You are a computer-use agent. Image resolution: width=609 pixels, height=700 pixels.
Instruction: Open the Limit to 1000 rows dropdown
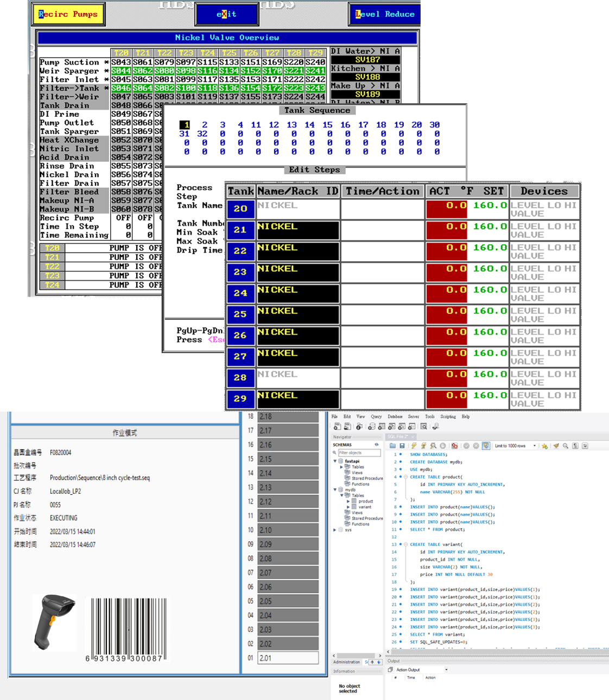click(535, 446)
